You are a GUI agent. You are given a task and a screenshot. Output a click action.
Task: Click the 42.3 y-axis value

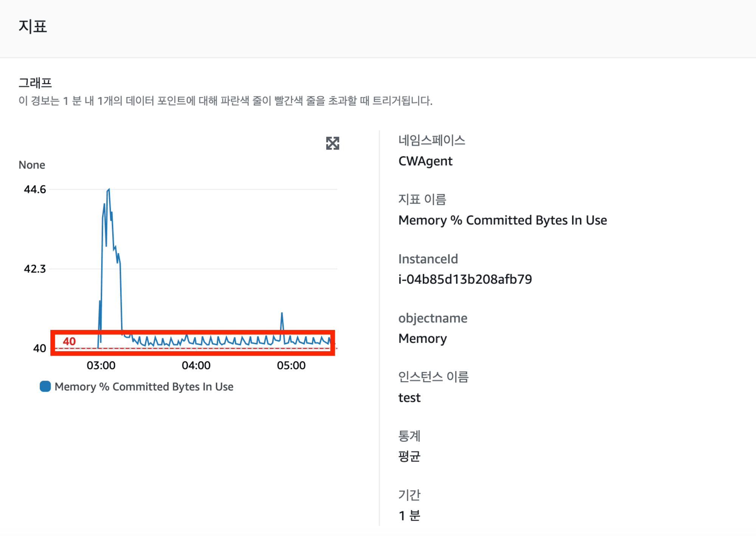[x=35, y=269]
